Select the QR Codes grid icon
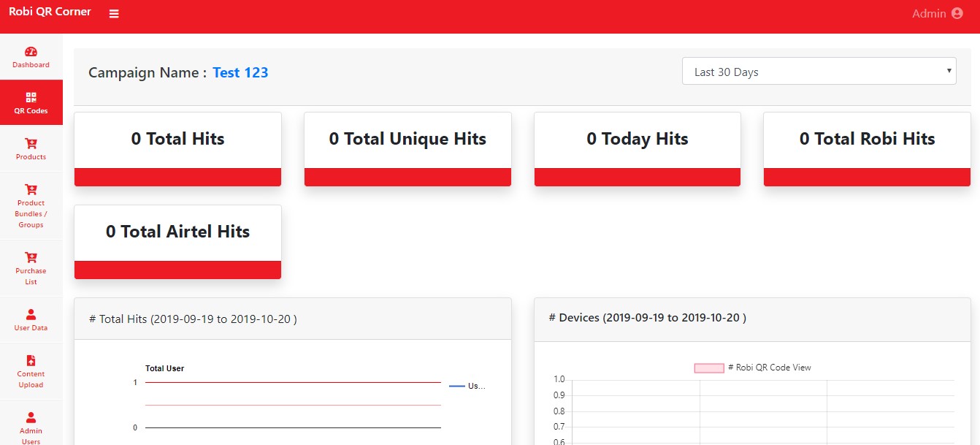Viewport: 980px width, 445px height. (x=31, y=97)
